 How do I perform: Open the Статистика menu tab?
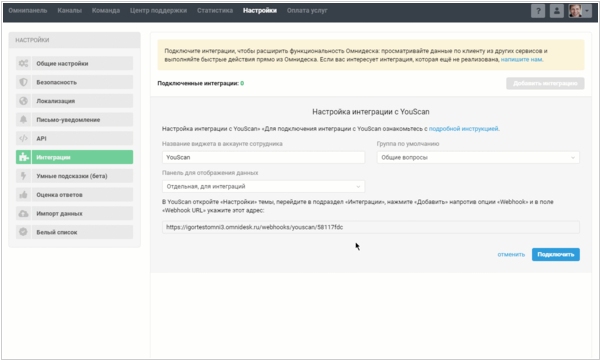pos(215,11)
